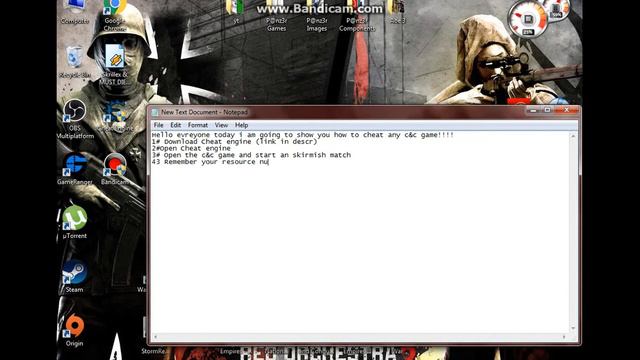The width and height of the screenshot is (640, 360).
Task: Click the empty text area in Notepad
Action: 360,249
